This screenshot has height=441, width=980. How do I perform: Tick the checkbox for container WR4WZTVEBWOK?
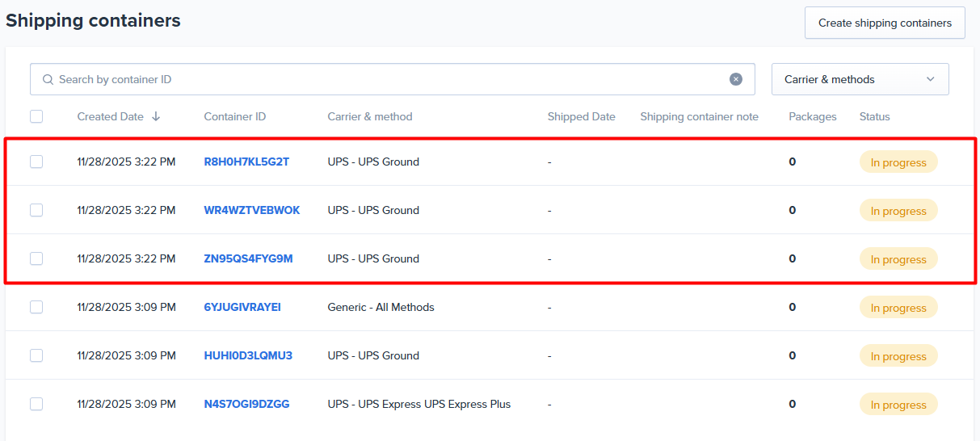(36, 210)
